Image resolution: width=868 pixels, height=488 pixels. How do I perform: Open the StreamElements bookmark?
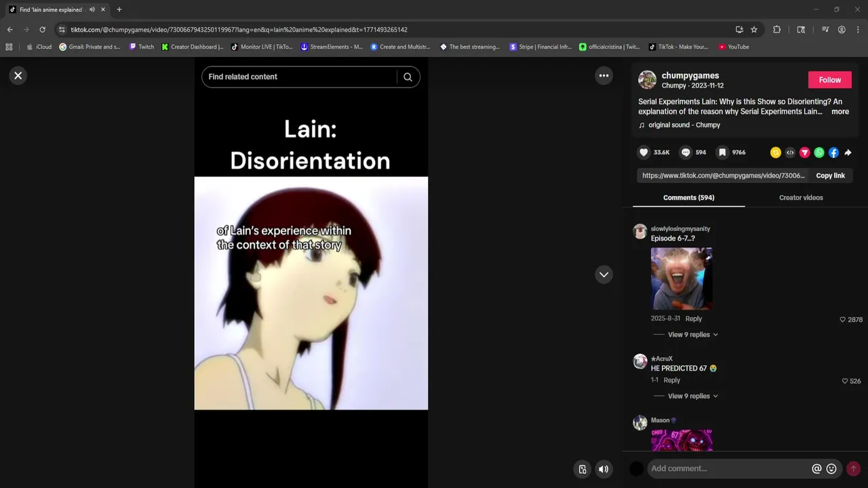(332, 47)
